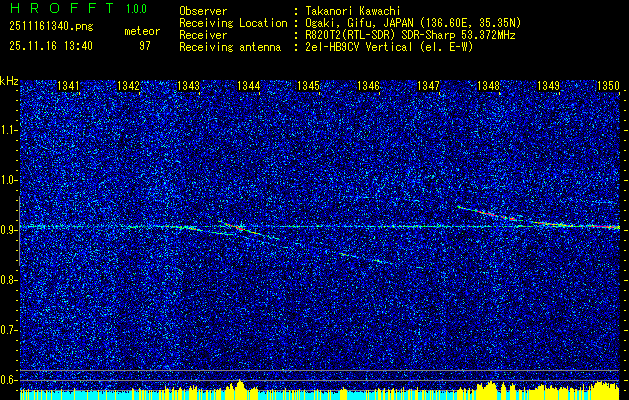Viewport: 629px width, 400px height.
Task: Click the meteor count 97
Action: [145, 46]
